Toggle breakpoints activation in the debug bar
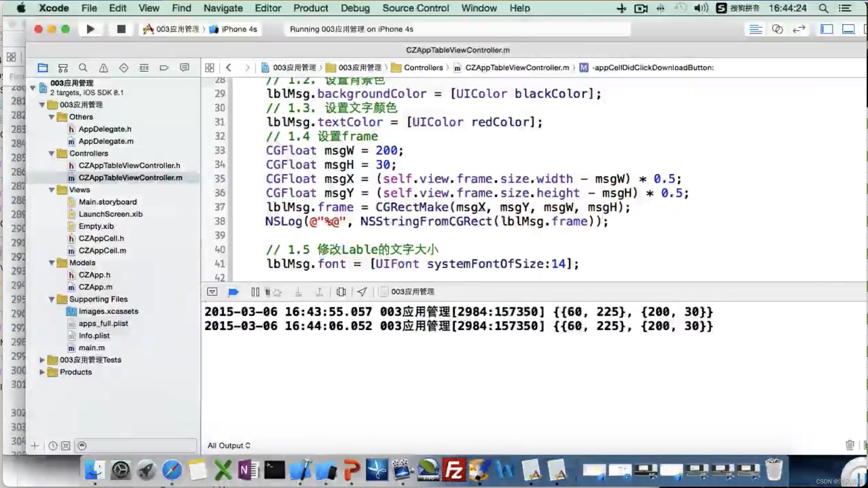 [233, 292]
